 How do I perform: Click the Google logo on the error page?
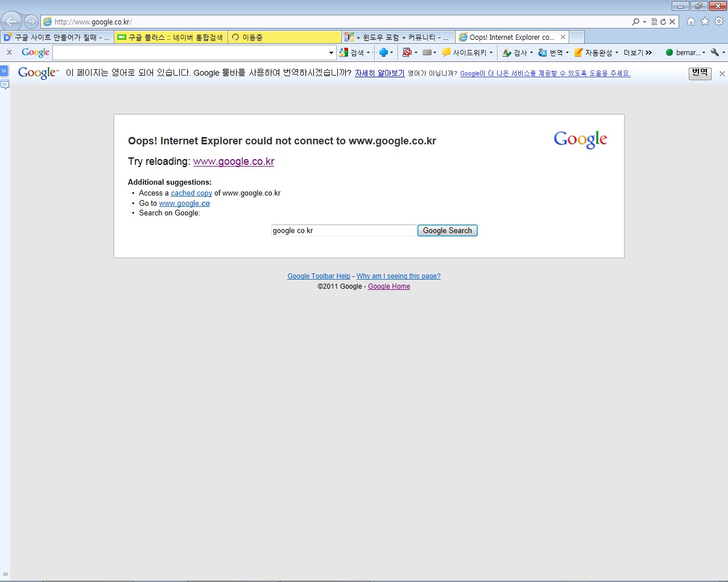click(581, 140)
